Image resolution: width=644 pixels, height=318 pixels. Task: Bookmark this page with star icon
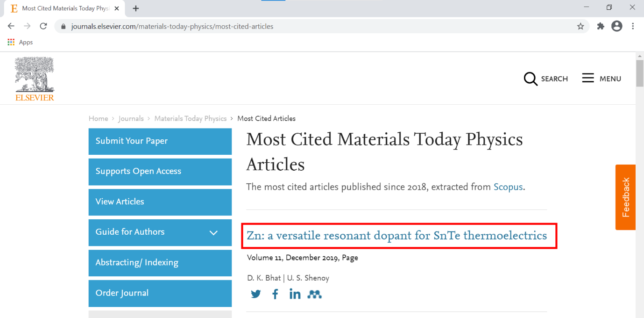[x=580, y=26]
